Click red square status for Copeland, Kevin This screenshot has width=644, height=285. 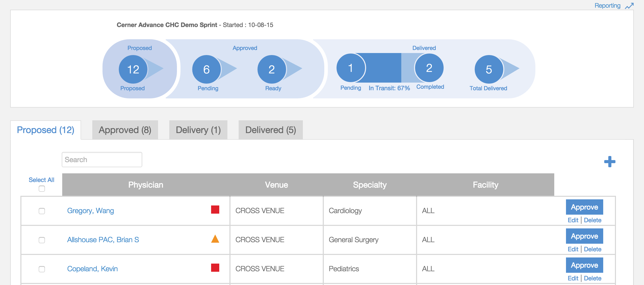click(215, 268)
